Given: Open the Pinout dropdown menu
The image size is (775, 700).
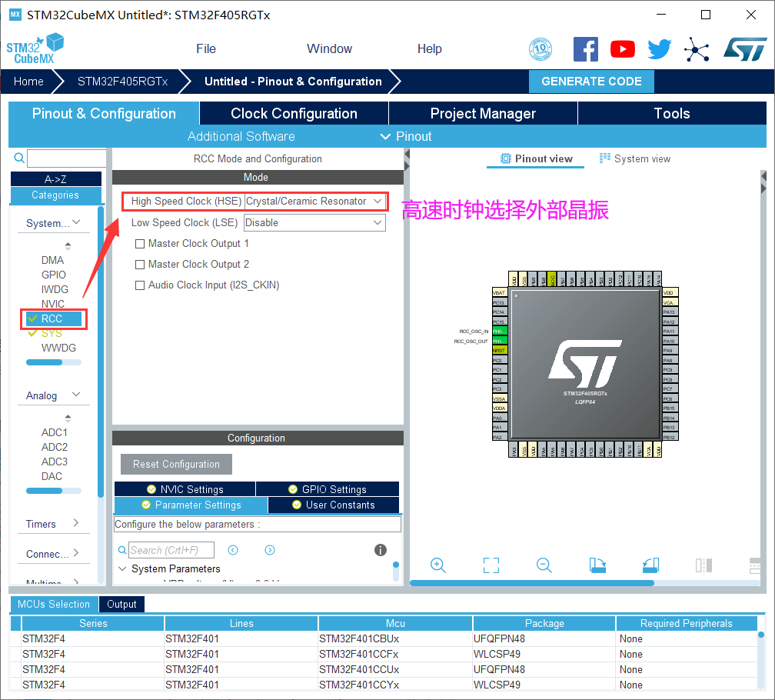Looking at the screenshot, I should [x=406, y=136].
